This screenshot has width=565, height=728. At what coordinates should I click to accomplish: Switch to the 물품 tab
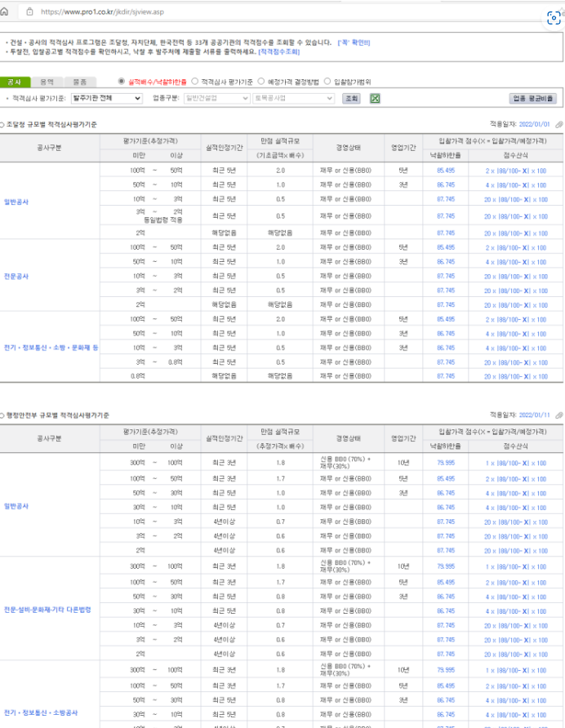tap(80, 82)
